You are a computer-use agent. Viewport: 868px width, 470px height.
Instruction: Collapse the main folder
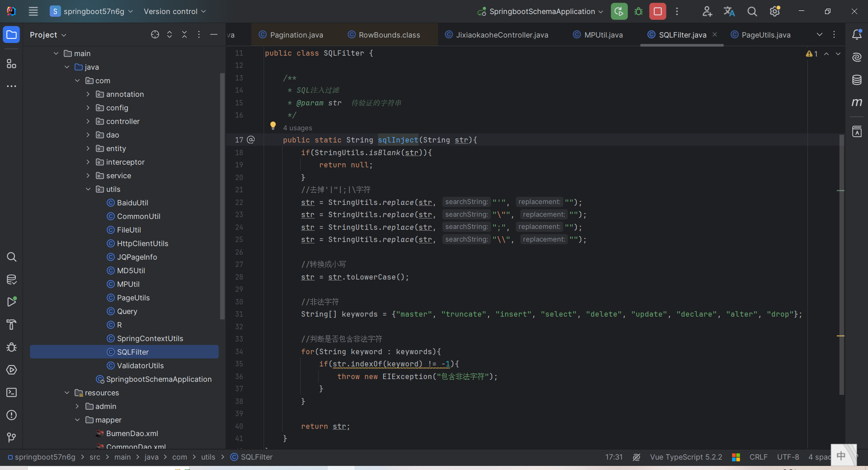(56, 53)
